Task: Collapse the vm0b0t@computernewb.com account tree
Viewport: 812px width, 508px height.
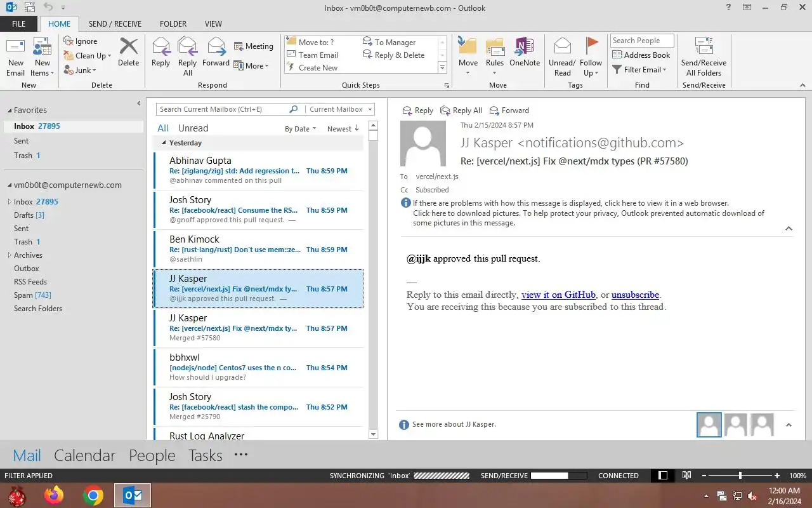Action: coord(10,185)
